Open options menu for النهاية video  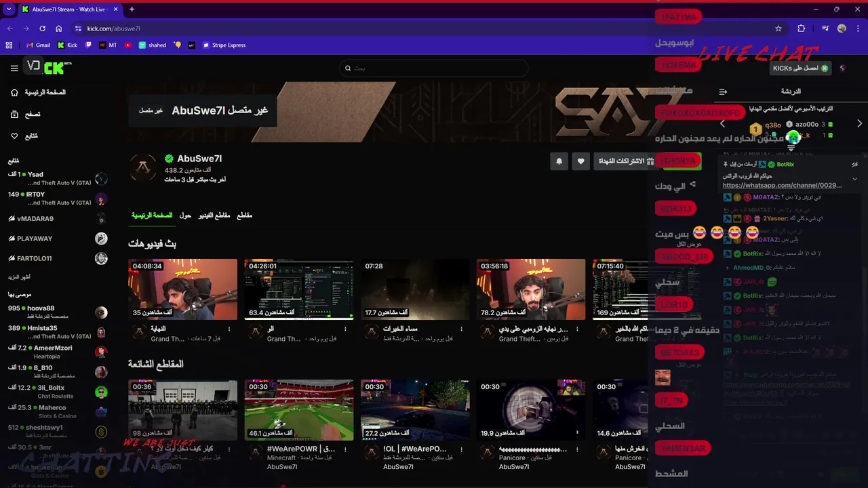(229, 329)
